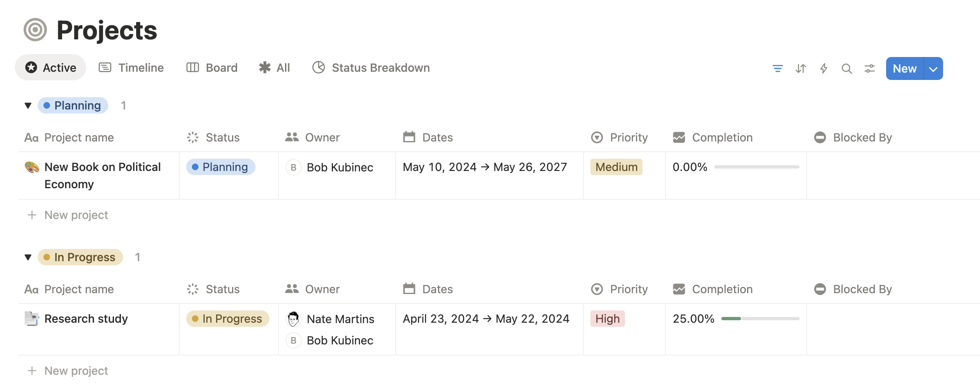The image size is (980, 392).
Task: Click the Projects target page icon
Action: [35, 30]
